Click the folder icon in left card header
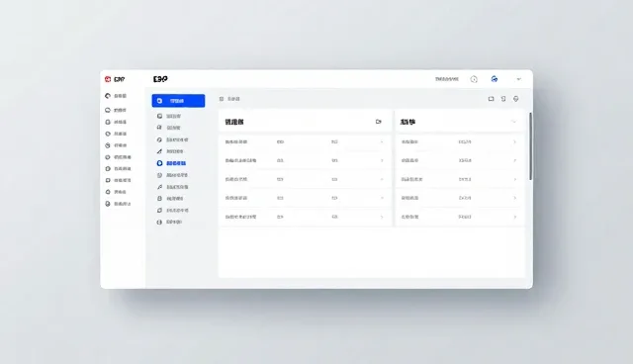Screen dimensions: 633x364 (x=378, y=122)
